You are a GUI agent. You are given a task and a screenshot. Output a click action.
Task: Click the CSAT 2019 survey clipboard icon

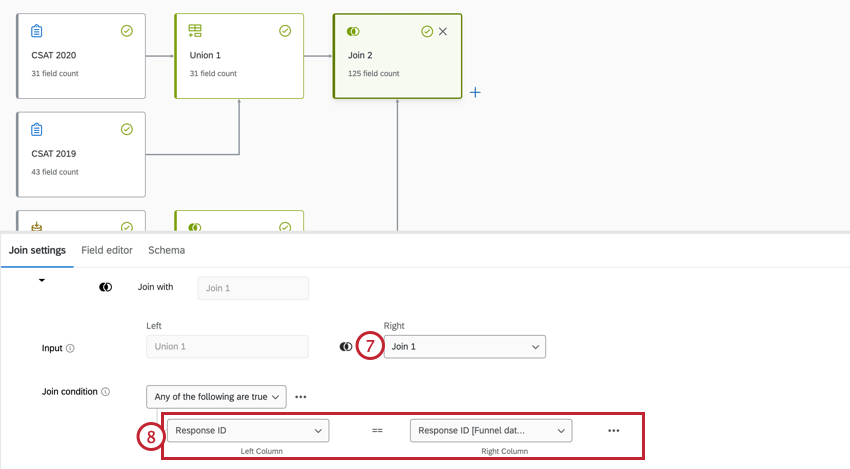coord(36,130)
